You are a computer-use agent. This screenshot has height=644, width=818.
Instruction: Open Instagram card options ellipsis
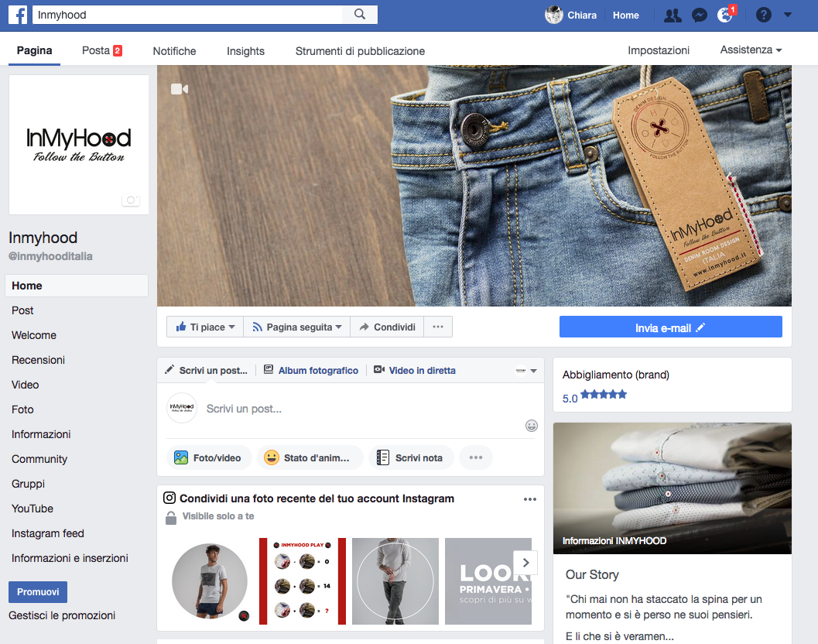click(x=530, y=499)
